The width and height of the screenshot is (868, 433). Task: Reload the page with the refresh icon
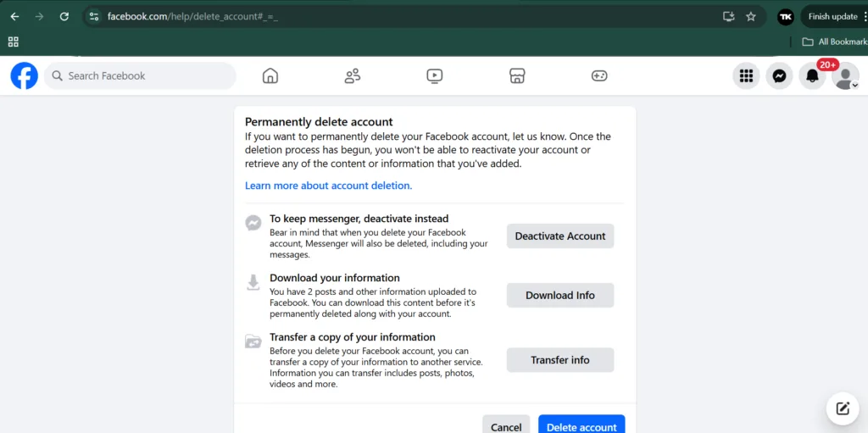coord(64,17)
